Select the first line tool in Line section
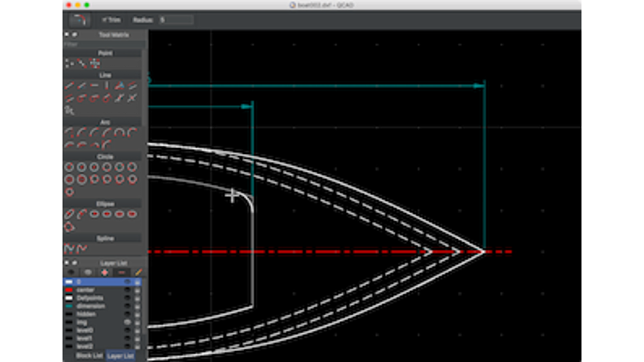 click(69, 86)
